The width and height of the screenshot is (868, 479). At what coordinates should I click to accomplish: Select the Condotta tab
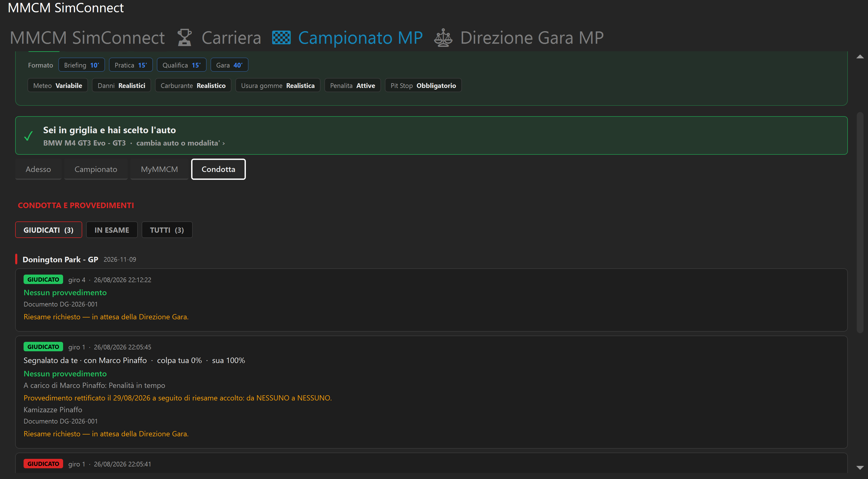pyautogui.click(x=218, y=169)
